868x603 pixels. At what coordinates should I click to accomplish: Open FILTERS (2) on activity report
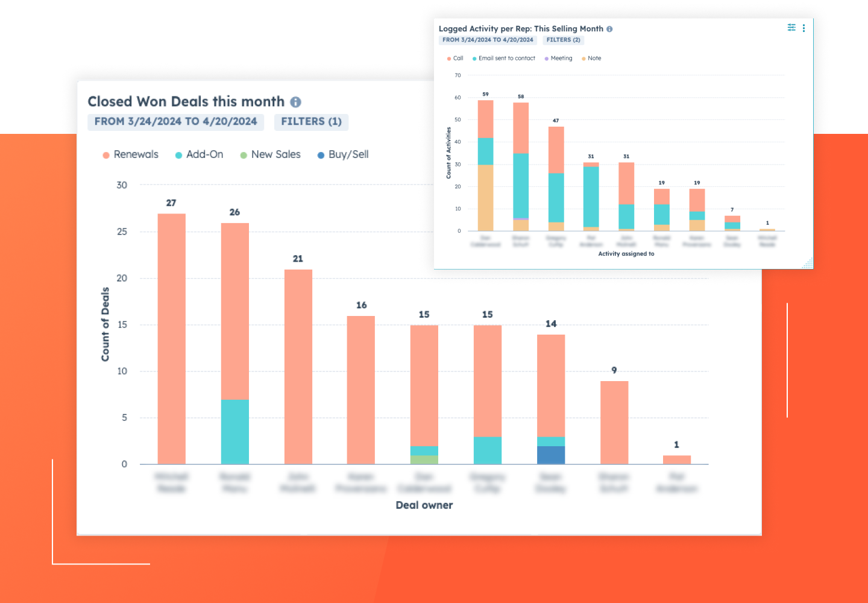[564, 40]
